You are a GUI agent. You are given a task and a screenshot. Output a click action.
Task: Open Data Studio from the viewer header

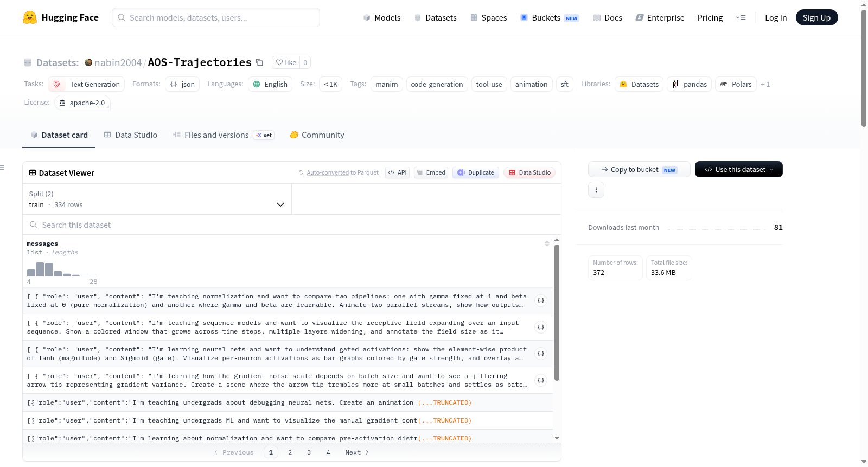click(529, 172)
